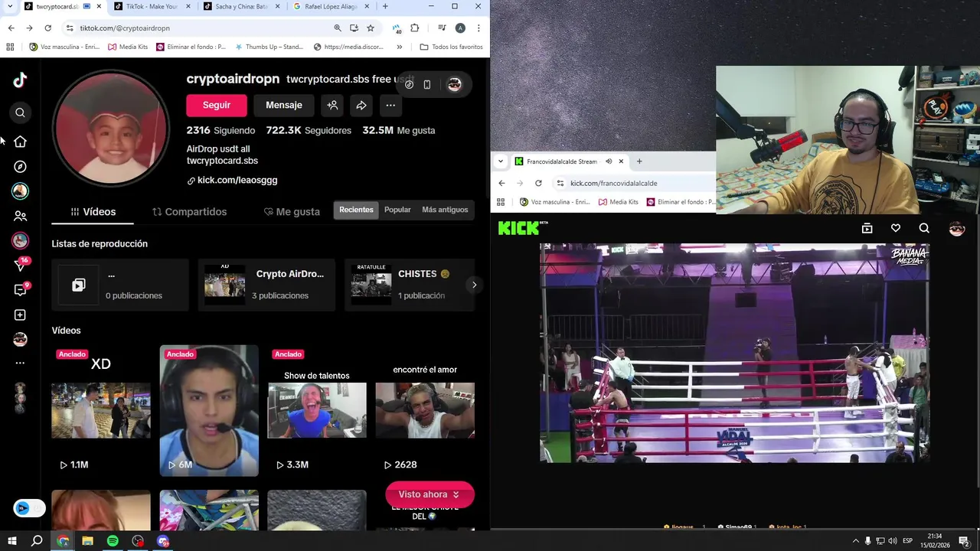Open Media Kits bookmark in TikTok window
The height and width of the screenshot is (551, 980).
128,47
